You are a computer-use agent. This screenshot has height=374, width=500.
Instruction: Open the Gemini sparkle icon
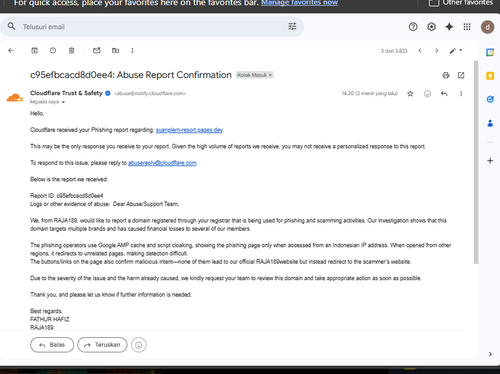tap(449, 27)
